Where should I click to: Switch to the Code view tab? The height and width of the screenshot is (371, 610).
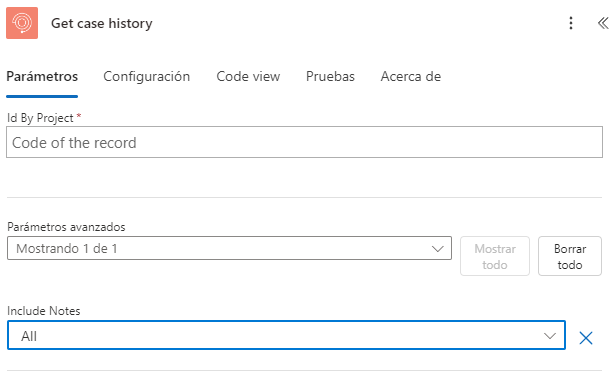point(248,77)
